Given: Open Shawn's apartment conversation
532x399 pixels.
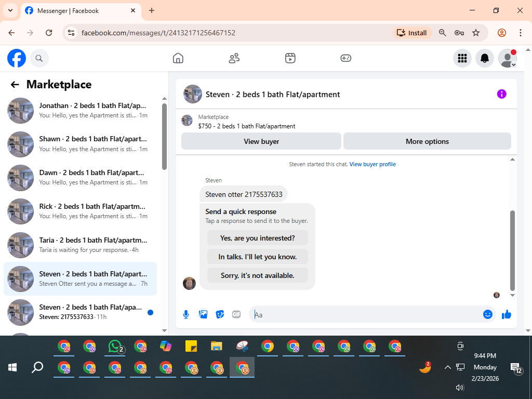Looking at the screenshot, I should pyautogui.click(x=80, y=144).
